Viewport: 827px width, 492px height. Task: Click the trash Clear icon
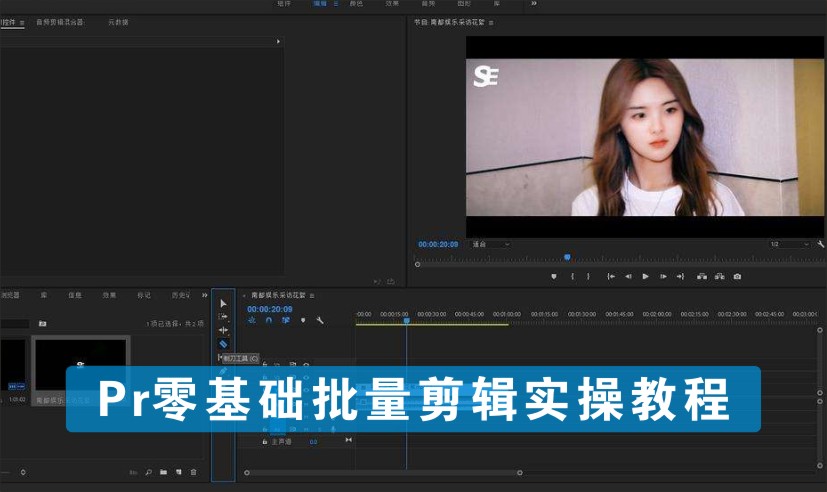[x=194, y=472]
